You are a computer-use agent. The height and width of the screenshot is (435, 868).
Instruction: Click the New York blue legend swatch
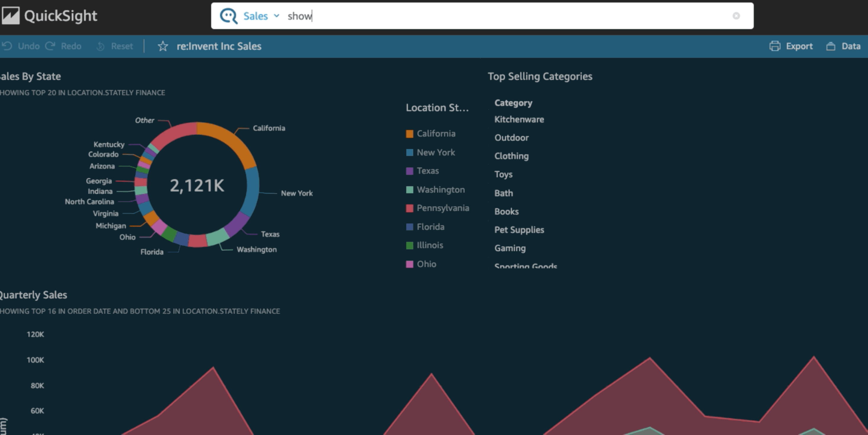click(x=409, y=152)
